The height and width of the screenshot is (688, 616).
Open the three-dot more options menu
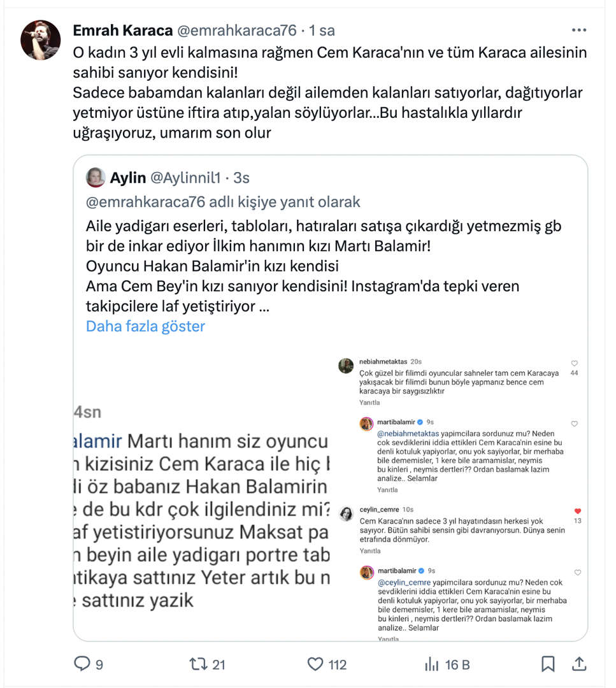click(578, 30)
